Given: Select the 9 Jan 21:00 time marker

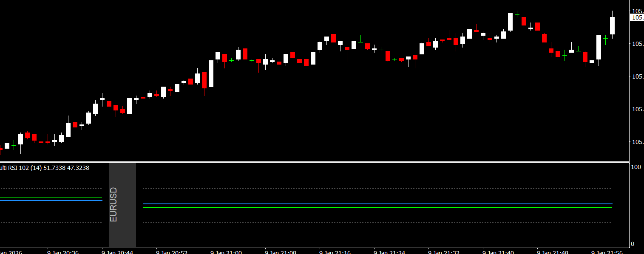Looking at the screenshot, I should [227, 251].
